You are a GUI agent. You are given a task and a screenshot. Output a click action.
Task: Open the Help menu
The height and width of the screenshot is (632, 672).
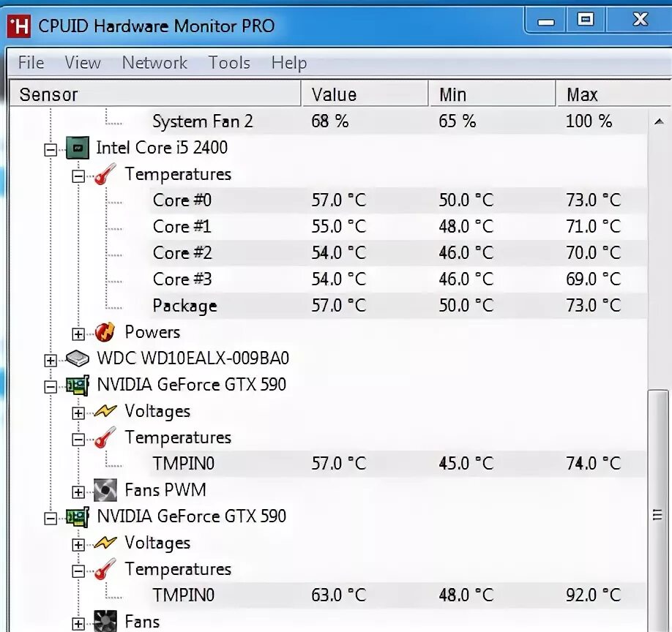click(x=289, y=63)
